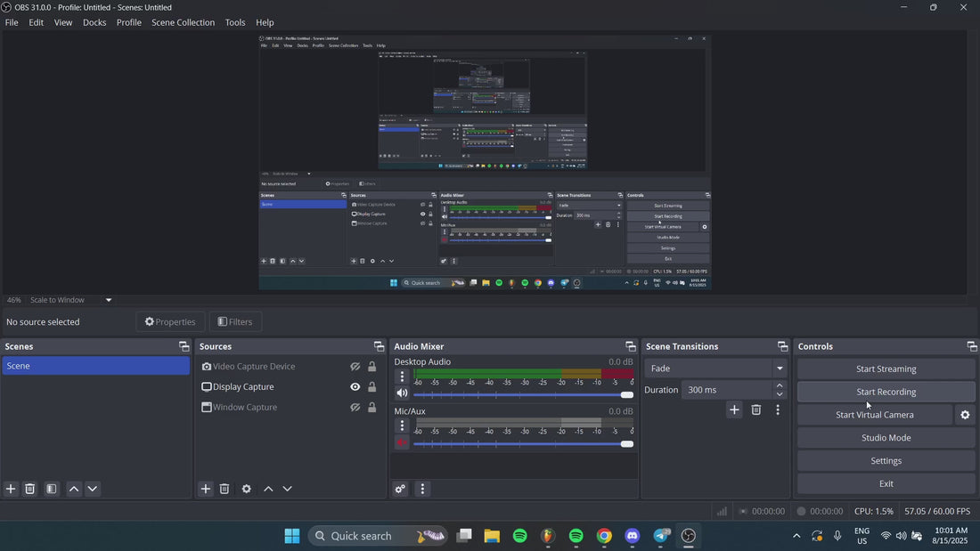This screenshot has height=551, width=980.
Task: Open preview Scale to Window dropdown
Action: pyautogui.click(x=71, y=300)
